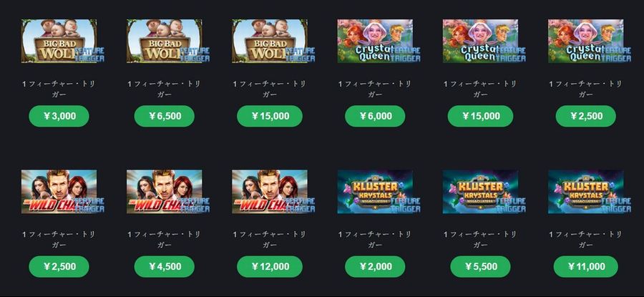The width and height of the screenshot is (644, 297).
Task: Purchase the ¥12,000 Wild Chase feature trigger
Action: [x=270, y=267]
